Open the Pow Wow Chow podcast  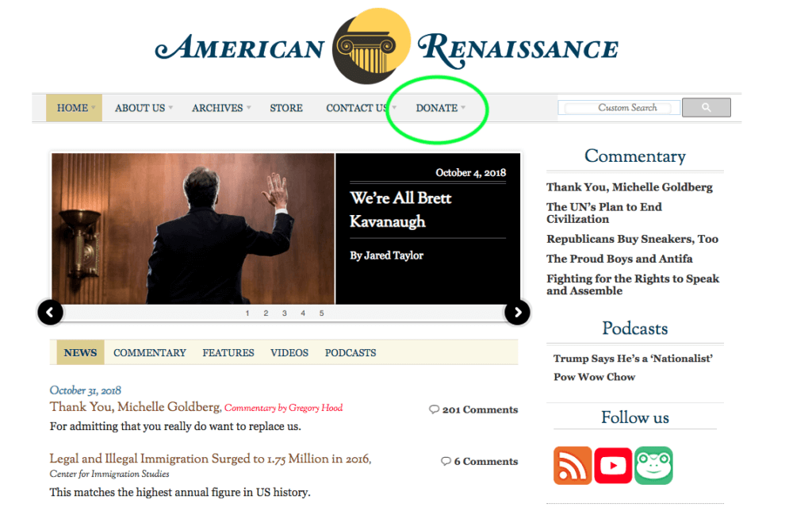tap(594, 377)
